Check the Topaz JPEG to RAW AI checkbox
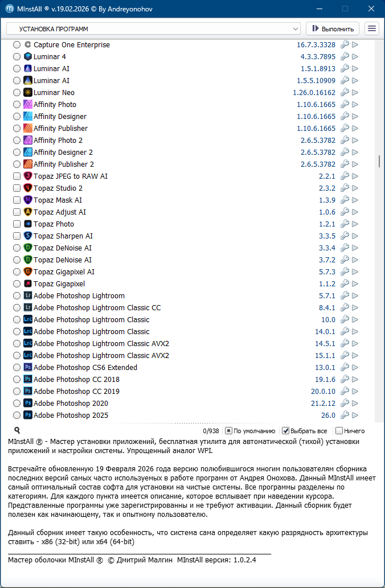 tap(17, 176)
